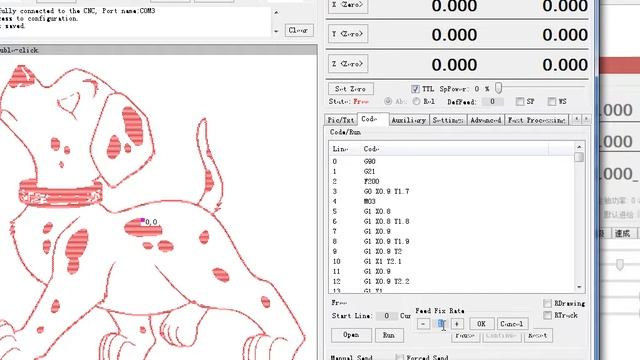Select code line 5 'G1 X0.8'
640x360 pixels.
click(451, 211)
